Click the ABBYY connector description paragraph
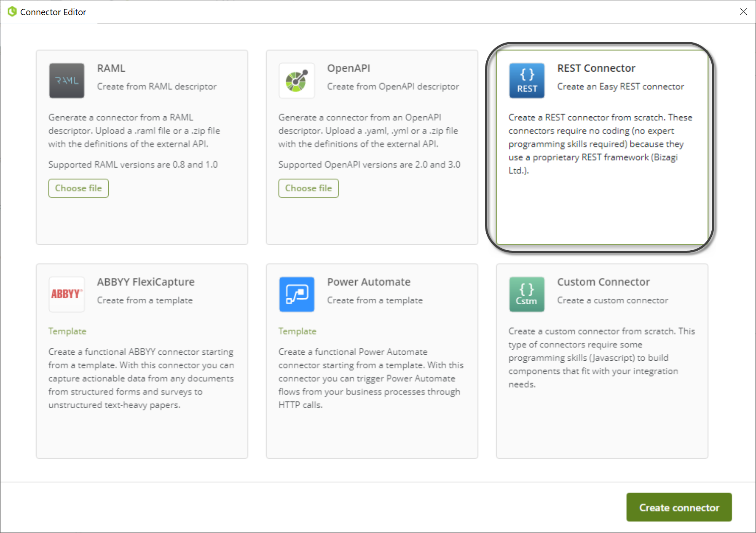Viewport: 756px width, 533px height. [x=141, y=378]
